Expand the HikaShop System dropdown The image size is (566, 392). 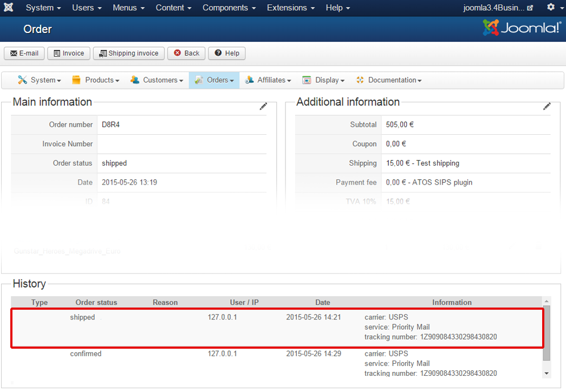pyautogui.click(x=40, y=80)
